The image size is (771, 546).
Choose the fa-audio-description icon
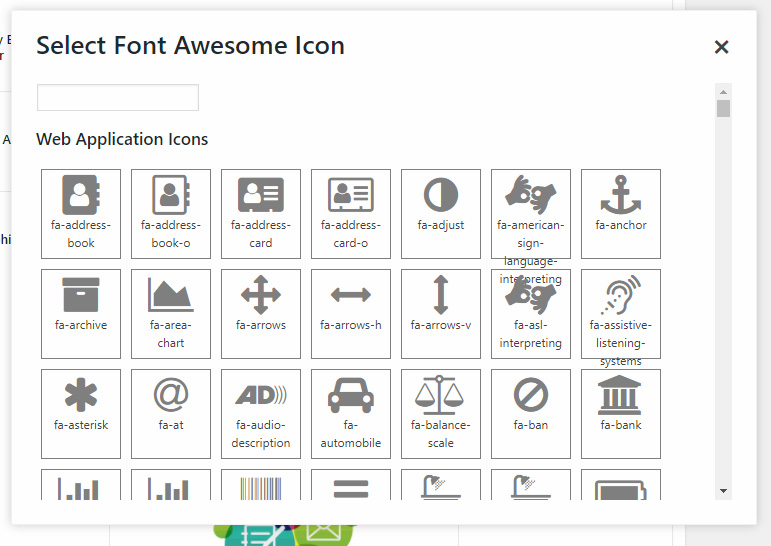pyautogui.click(x=261, y=414)
